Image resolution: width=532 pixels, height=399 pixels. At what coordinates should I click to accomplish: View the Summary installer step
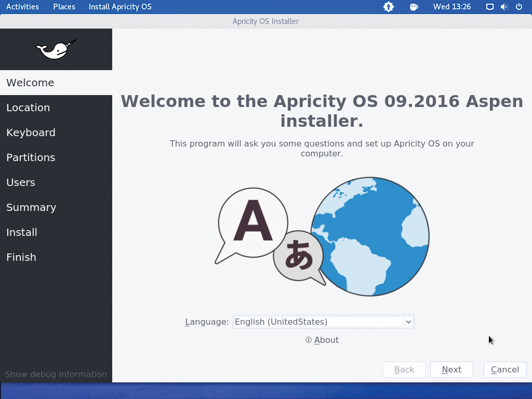click(31, 207)
